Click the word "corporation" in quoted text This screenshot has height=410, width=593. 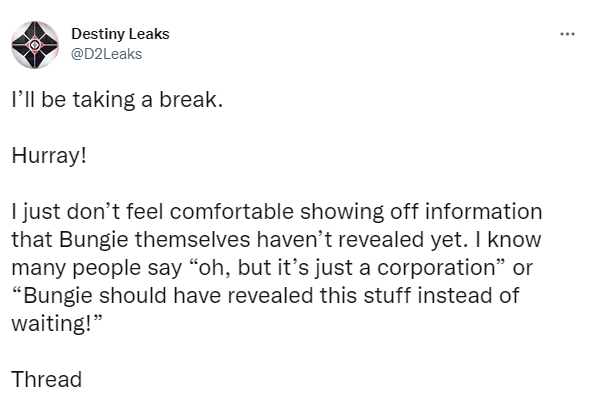click(x=436, y=268)
